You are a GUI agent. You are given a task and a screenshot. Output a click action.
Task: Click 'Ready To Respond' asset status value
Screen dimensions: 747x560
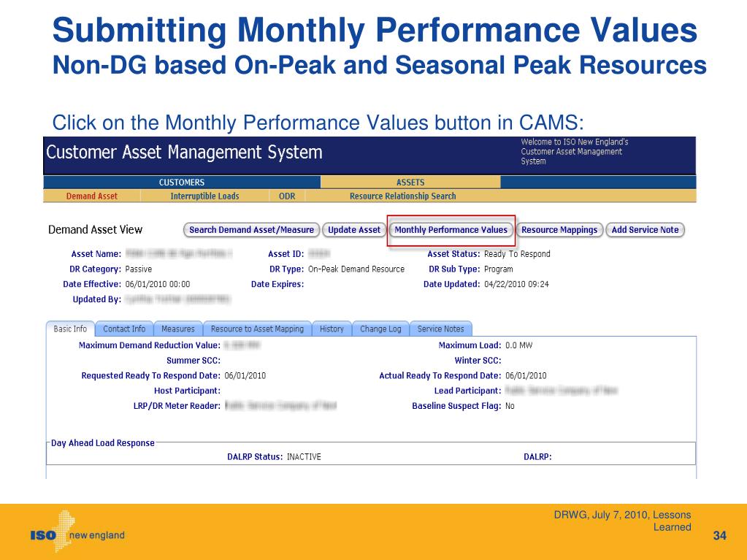click(517, 254)
